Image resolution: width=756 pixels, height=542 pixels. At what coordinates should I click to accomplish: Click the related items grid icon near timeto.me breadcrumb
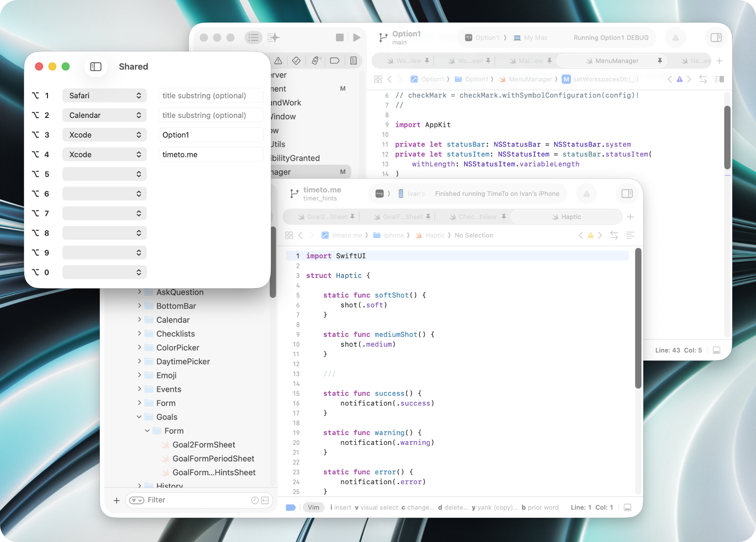[289, 235]
